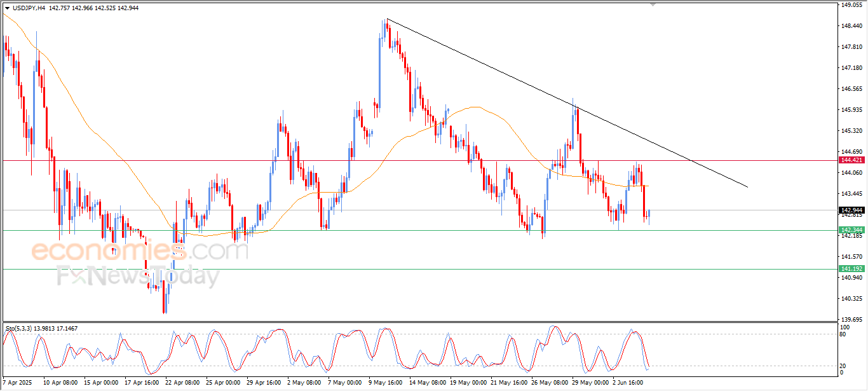Click the 147.810 price axis value
868x391 pixels.
[x=851, y=47]
